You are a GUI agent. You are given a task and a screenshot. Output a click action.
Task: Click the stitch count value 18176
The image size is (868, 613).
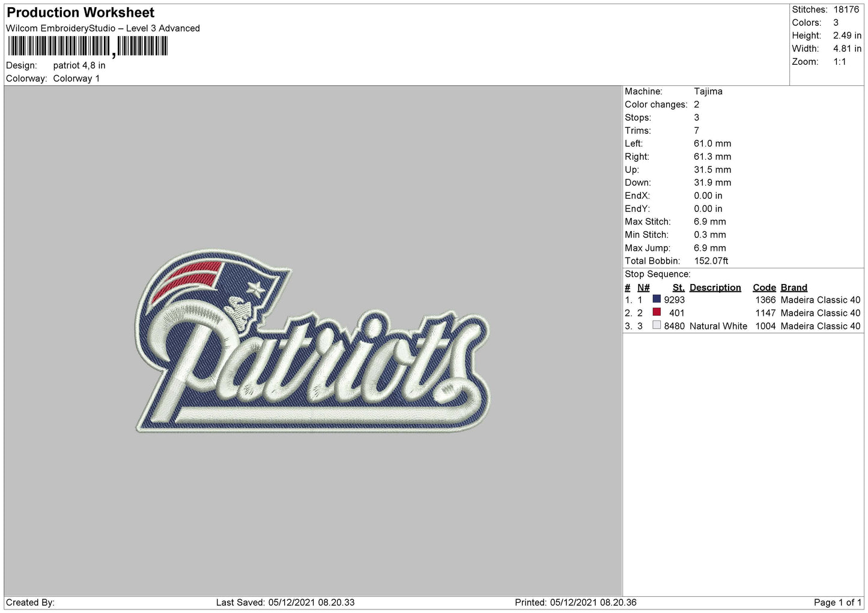pos(846,10)
